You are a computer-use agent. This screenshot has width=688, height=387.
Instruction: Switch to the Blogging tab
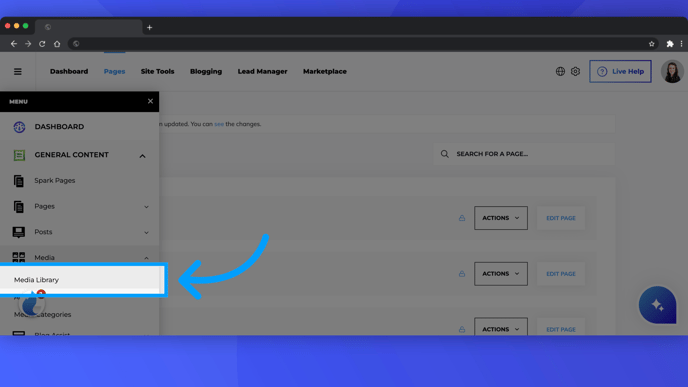(x=206, y=72)
